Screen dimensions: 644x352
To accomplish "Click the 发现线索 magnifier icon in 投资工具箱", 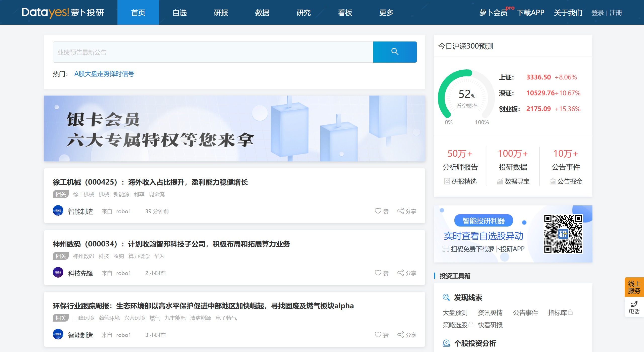I will tap(446, 297).
